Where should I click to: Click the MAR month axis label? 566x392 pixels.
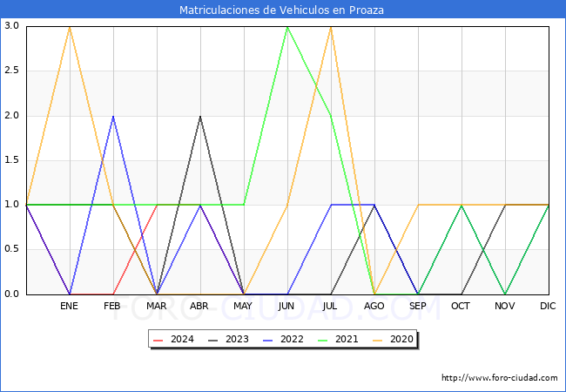(156, 306)
